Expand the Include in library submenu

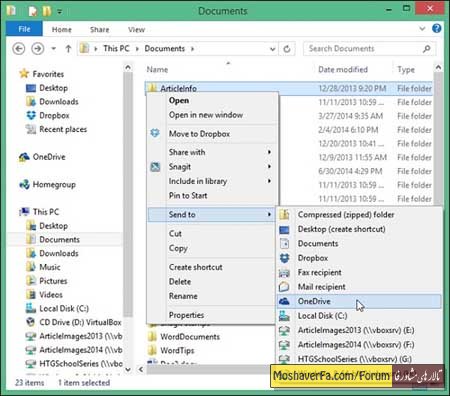pos(213,181)
